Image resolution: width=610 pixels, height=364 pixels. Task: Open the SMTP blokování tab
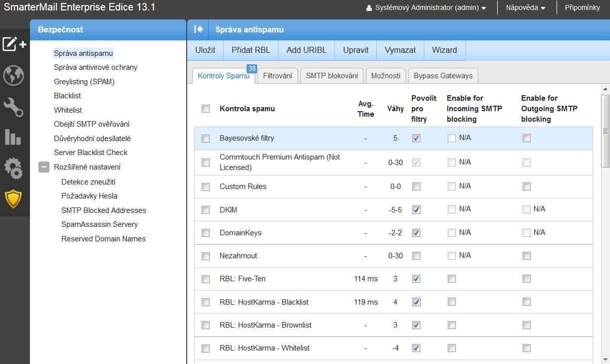(x=332, y=76)
